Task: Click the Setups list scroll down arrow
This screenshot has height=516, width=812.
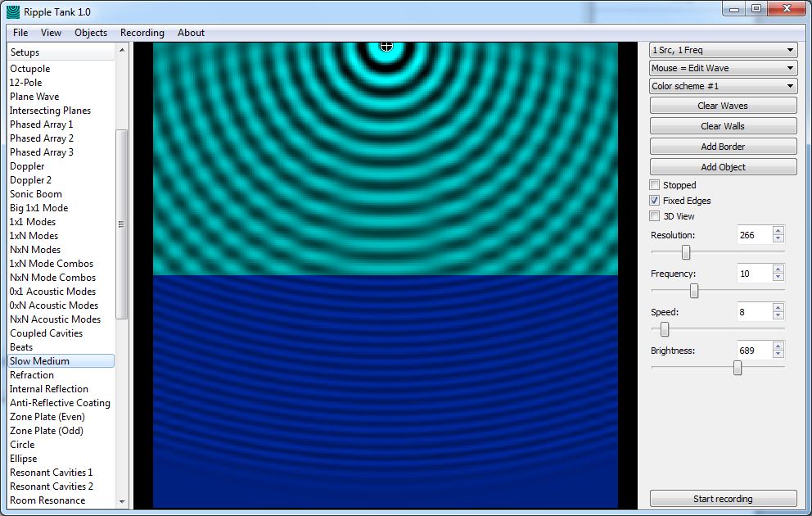Action: pyautogui.click(x=122, y=501)
